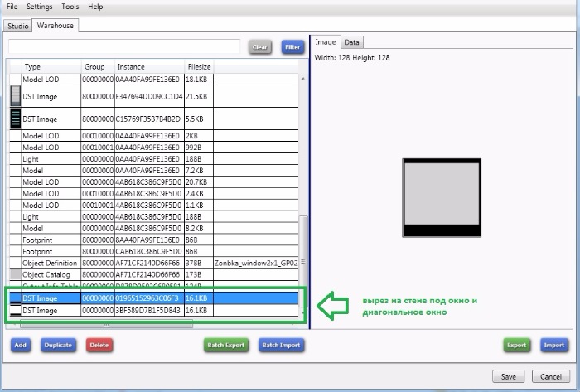Open the File menu
Viewport: 580px width, 392px height.
pos(12,7)
